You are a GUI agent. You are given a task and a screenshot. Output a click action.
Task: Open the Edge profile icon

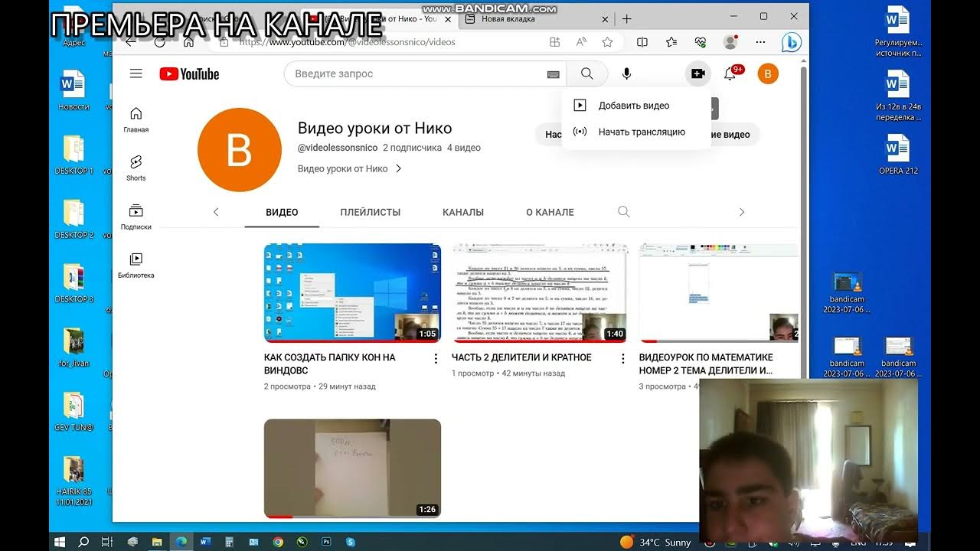730,42
